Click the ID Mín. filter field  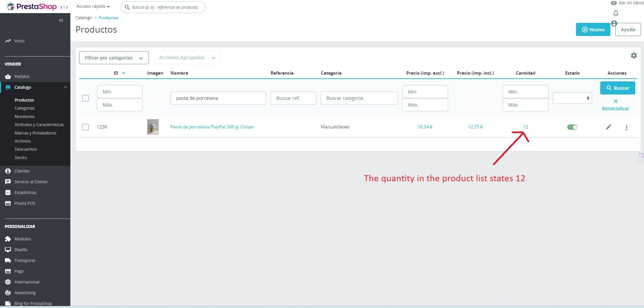click(x=120, y=92)
